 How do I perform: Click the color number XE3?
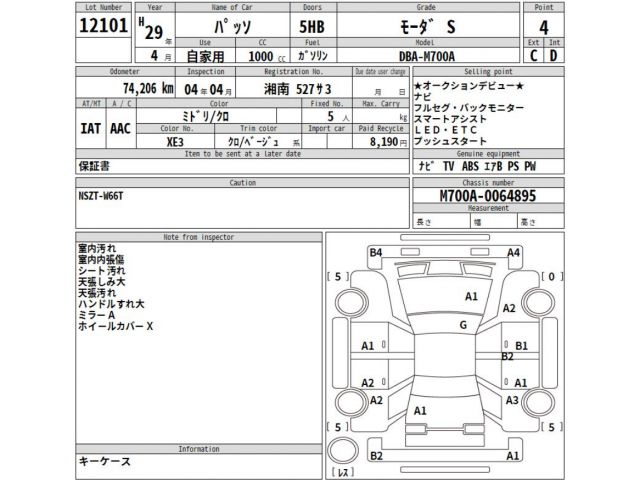(175, 142)
